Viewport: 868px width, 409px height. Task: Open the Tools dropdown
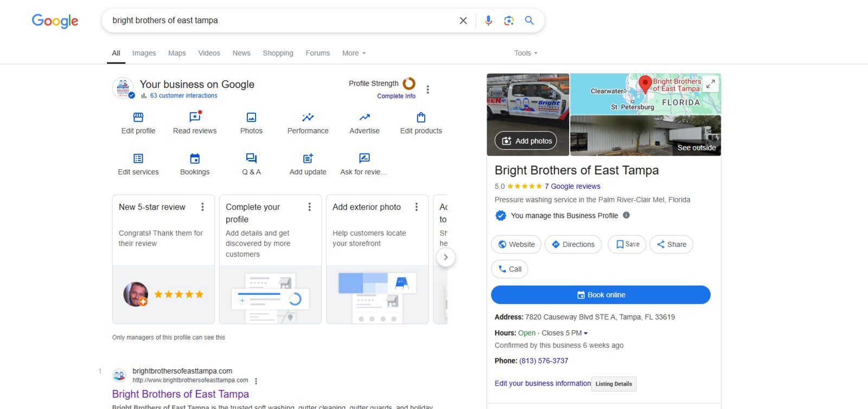click(526, 53)
